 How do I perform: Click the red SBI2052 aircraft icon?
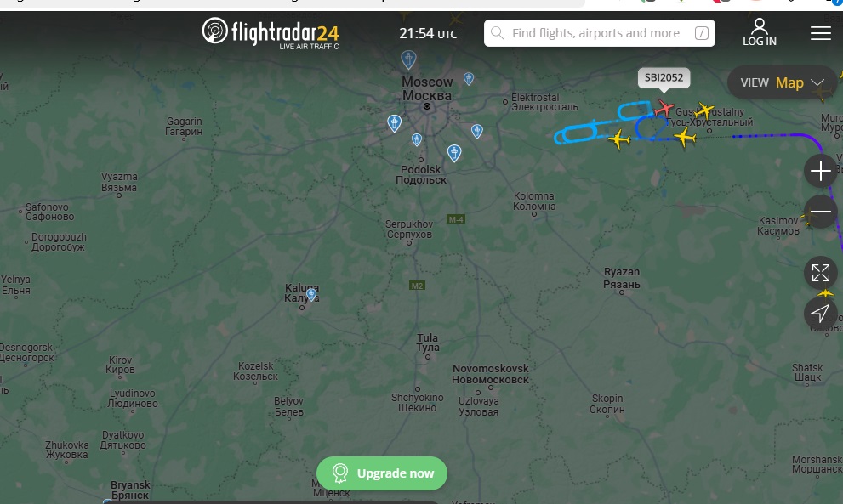click(x=664, y=108)
